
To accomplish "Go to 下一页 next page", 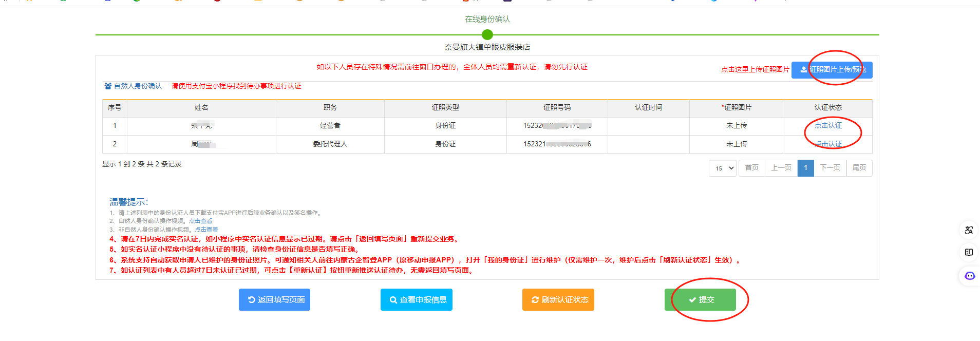I will (x=830, y=168).
